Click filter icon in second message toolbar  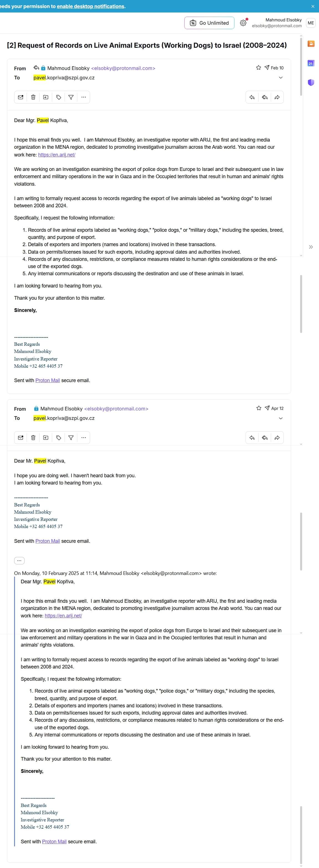click(71, 437)
